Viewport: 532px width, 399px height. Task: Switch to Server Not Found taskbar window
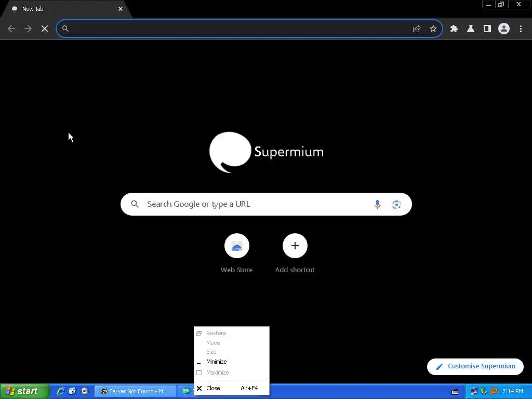[x=136, y=391]
